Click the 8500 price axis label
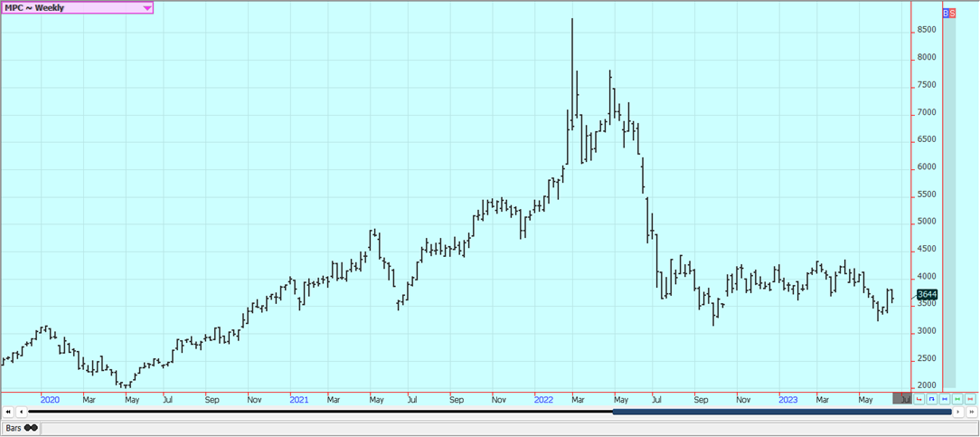Screen dimensions: 980x437 tap(928, 30)
